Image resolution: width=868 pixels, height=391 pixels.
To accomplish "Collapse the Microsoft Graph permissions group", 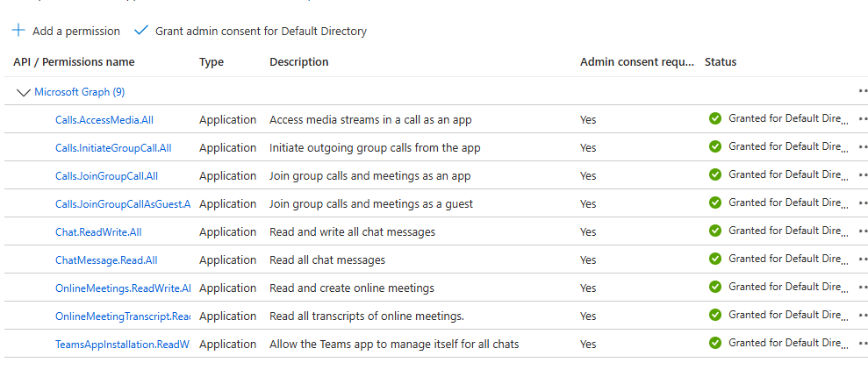I will (x=23, y=91).
